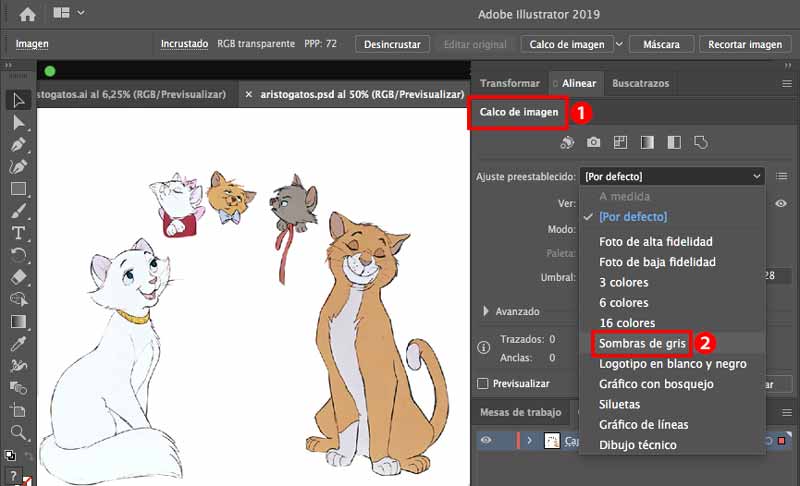Click the Low Color preset icon
Image resolution: width=800 pixels, height=486 pixels.
pyautogui.click(x=620, y=143)
